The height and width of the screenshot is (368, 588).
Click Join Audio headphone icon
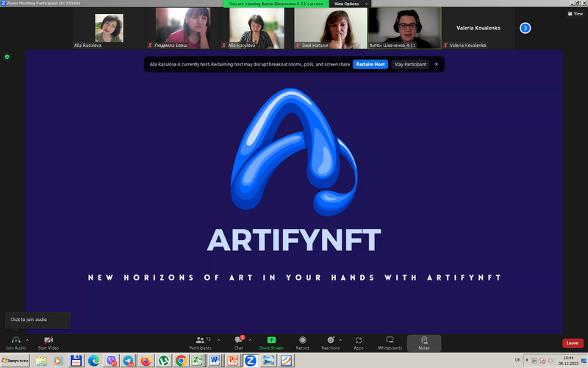coord(15,340)
